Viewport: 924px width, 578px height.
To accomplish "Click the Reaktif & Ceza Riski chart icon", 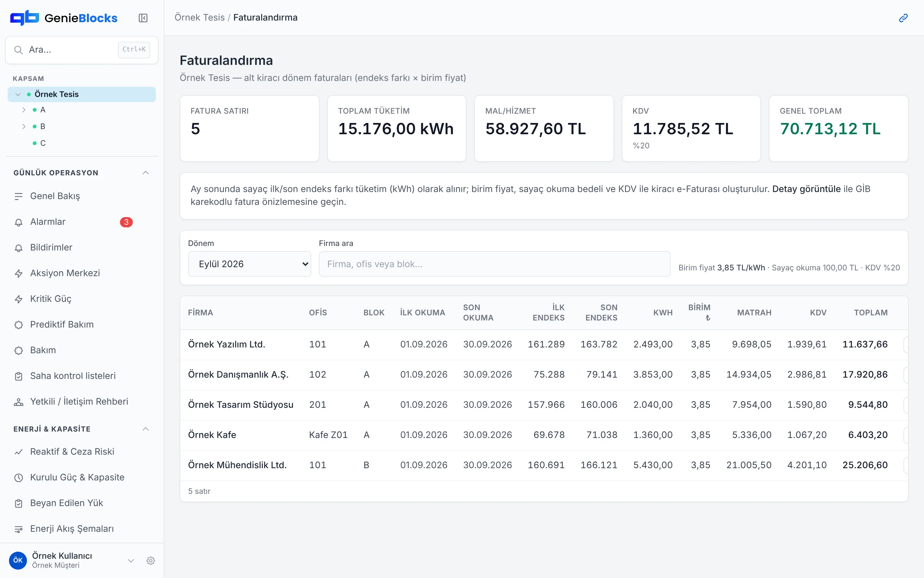I will (x=18, y=452).
